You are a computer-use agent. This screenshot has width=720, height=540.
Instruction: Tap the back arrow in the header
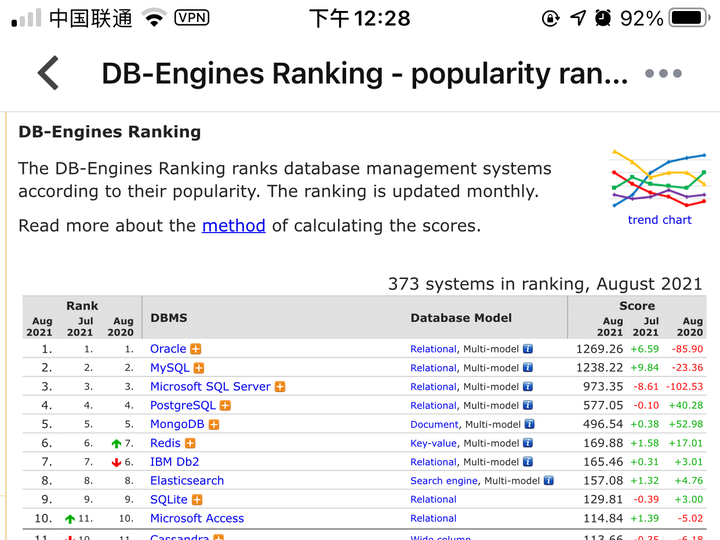(x=48, y=73)
